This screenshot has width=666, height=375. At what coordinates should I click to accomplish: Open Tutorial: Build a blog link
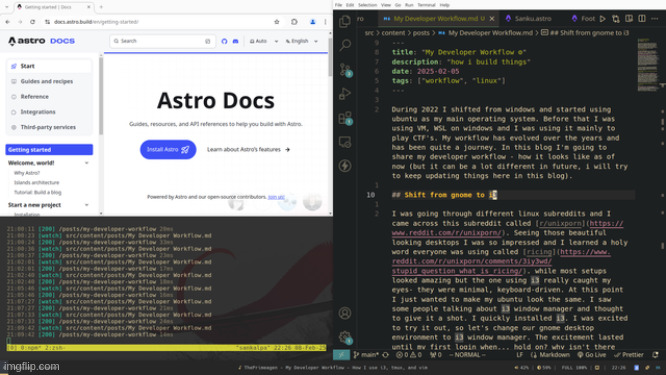pyautogui.click(x=37, y=192)
